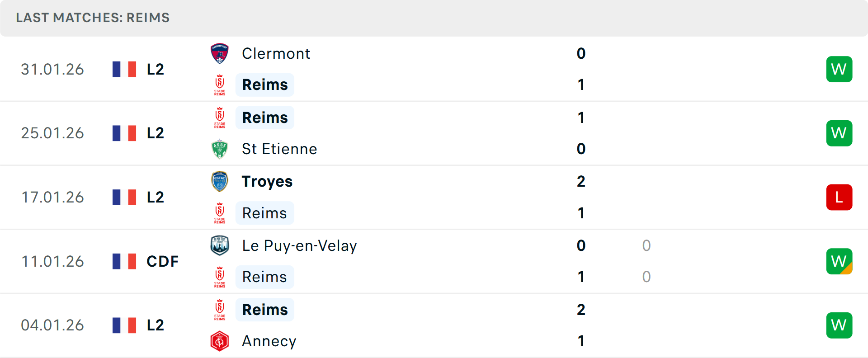Click the W badge for the 04.01.26 match
Screen dimensions: 868x358
coord(839,325)
